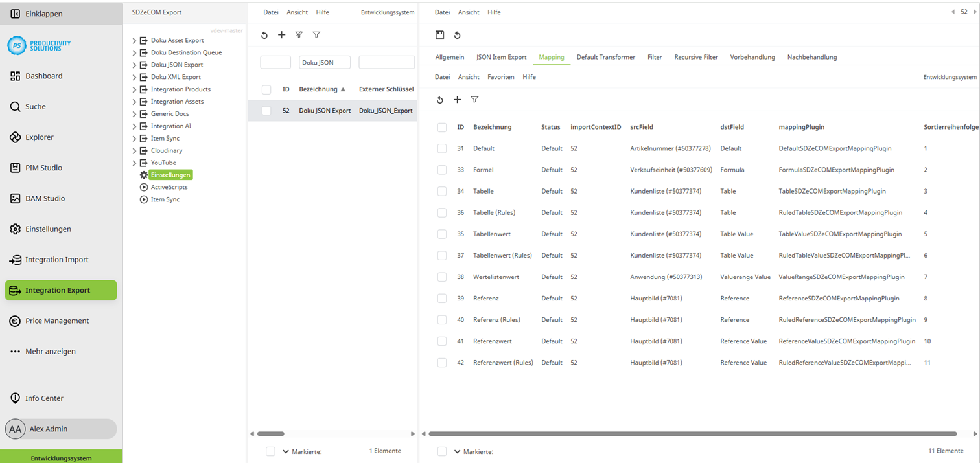Image resolution: width=980 pixels, height=463 pixels.
Task: Open the filter icon in the Mapping toolbar
Action: (474, 100)
